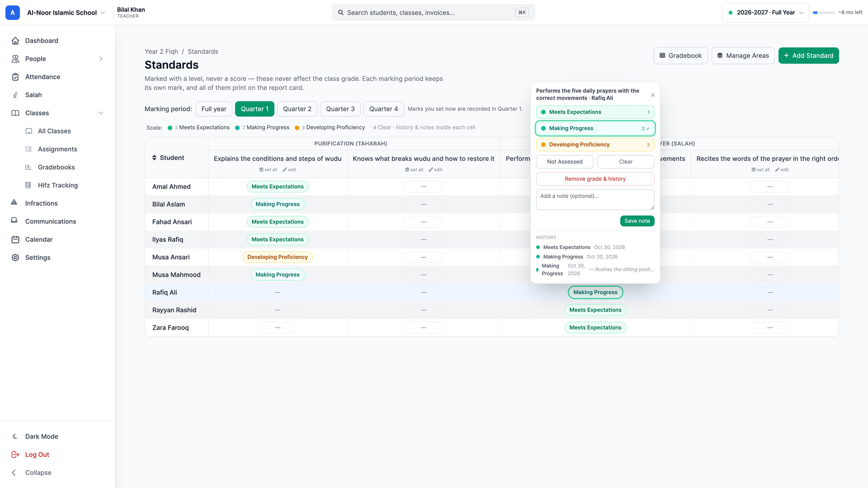
Task: Click the Communications inbox icon
Action: [14, 221]
